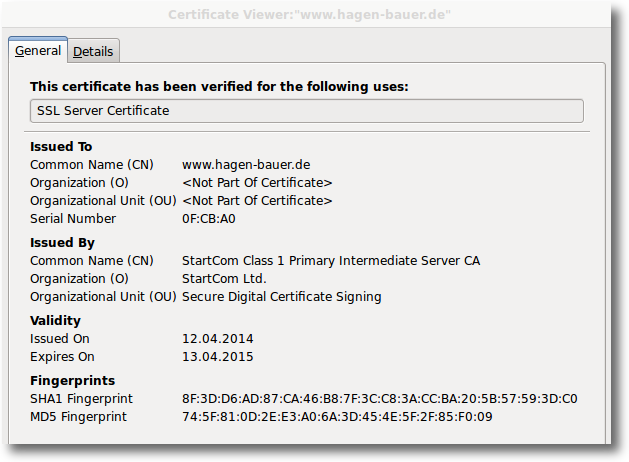Click the Issued By heading

(62, 242)
